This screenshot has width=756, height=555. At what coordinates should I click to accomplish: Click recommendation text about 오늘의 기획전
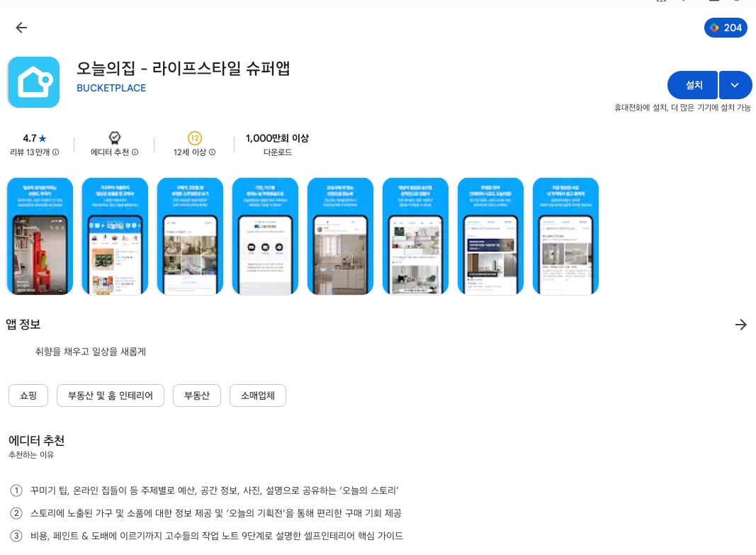point(216,513)
